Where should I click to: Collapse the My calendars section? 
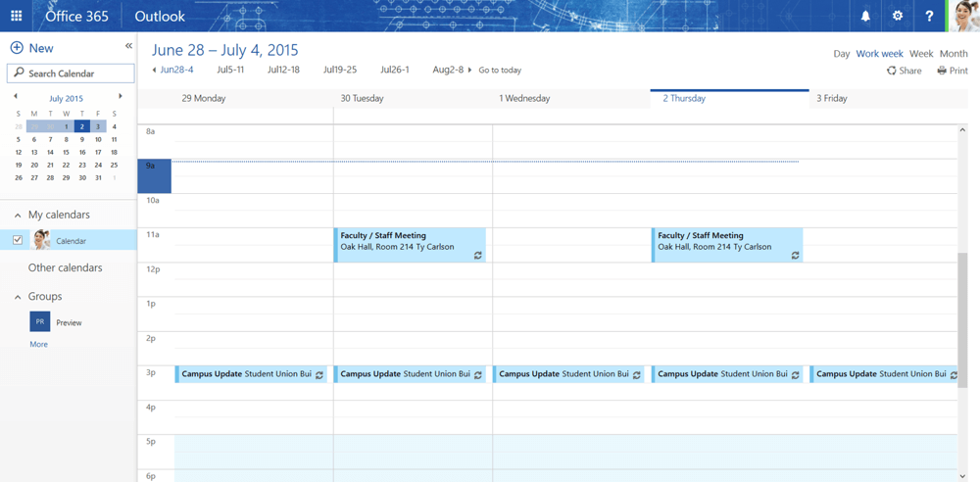(x=17, y=215)
